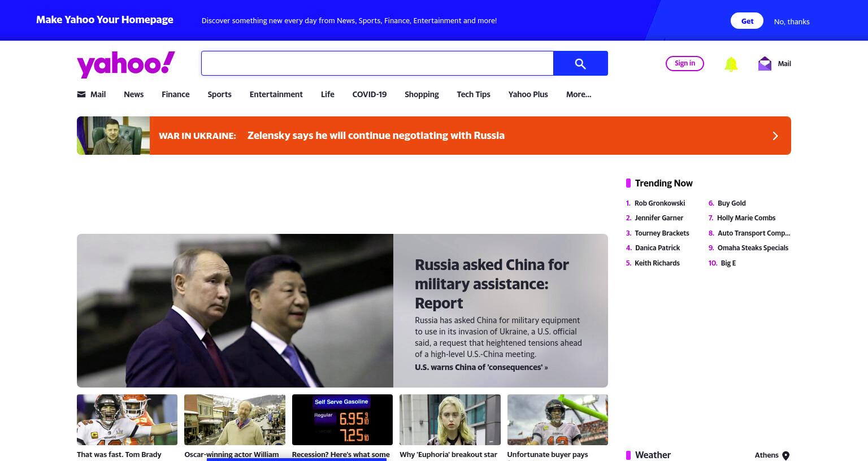The height and width of the screenshot is (461, 868).
Task: Select trending topic Buy Gold
Action: pyautogui.click(x=732, y=203)
